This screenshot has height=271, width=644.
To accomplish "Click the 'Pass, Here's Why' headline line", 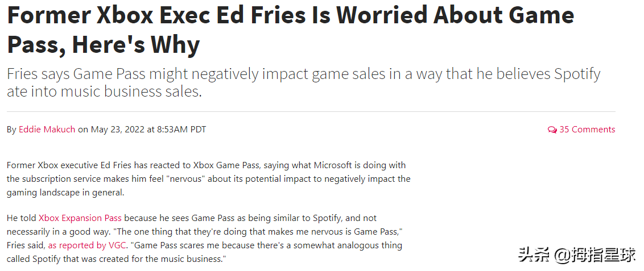I will 103,44.
